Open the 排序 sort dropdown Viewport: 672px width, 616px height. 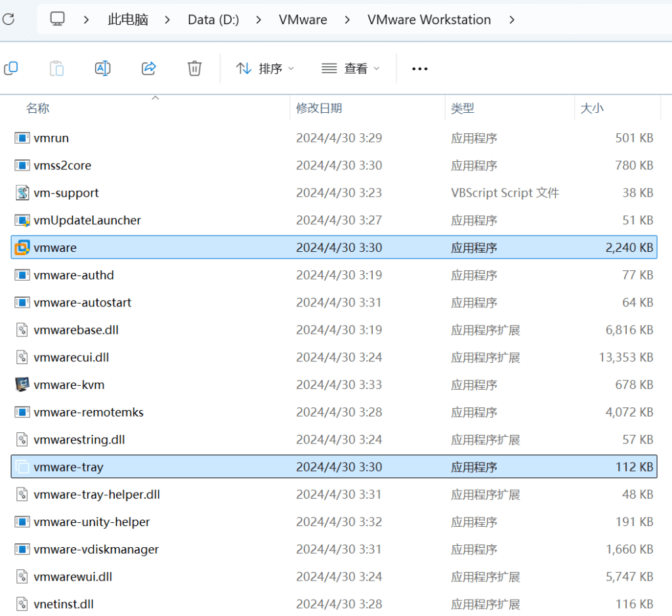pyautogui.click(x=265, y=68)
